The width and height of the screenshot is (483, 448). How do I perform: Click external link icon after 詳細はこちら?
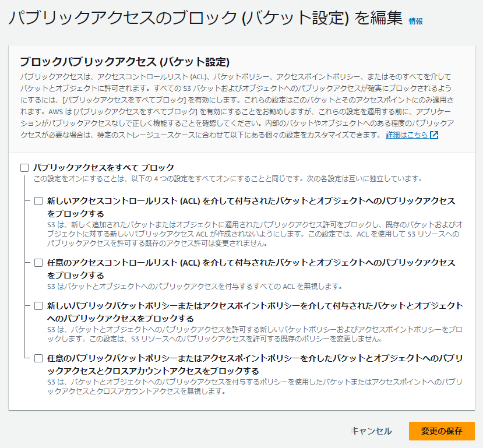pyautogui.click(x=434, y=135)
